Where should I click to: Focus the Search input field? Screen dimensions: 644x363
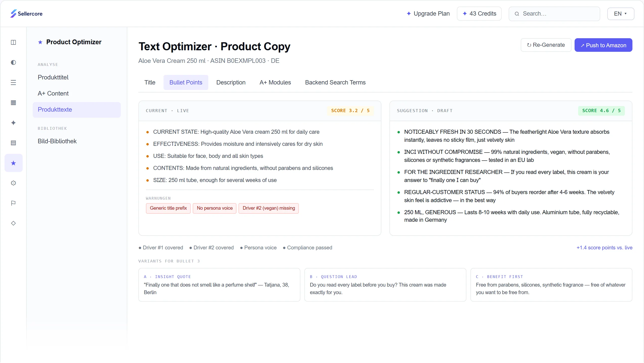(x=554, y=14)
